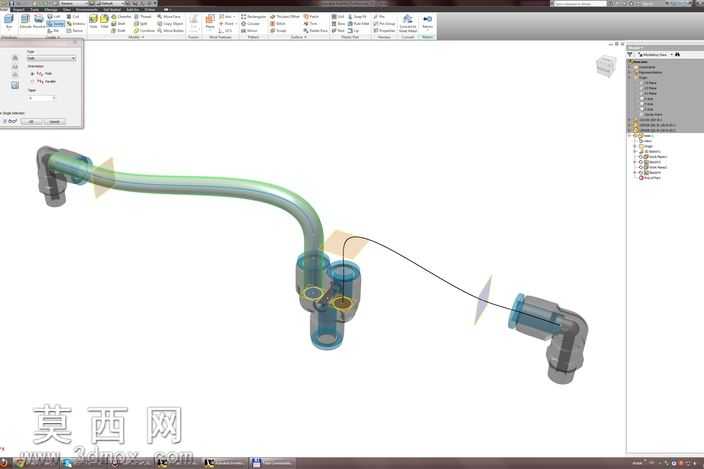Toggle the preview glasses icon in Sweep dialog

(x=12, y=121)
